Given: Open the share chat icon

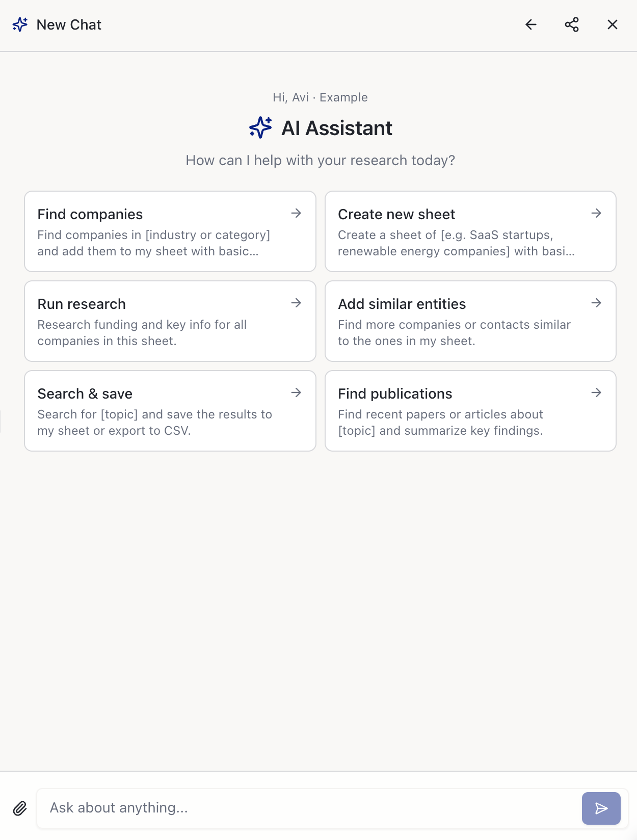Looking at the screenshot, I should point(571,24).
